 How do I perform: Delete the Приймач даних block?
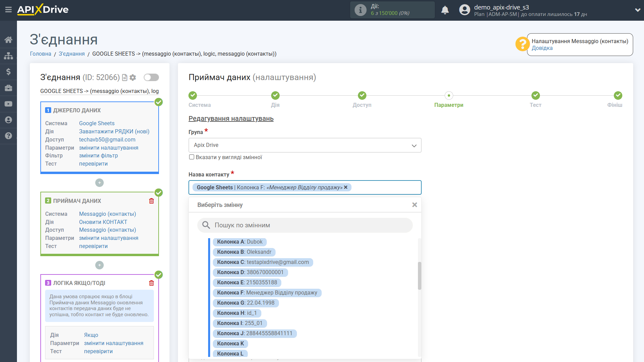pos(152,201)
